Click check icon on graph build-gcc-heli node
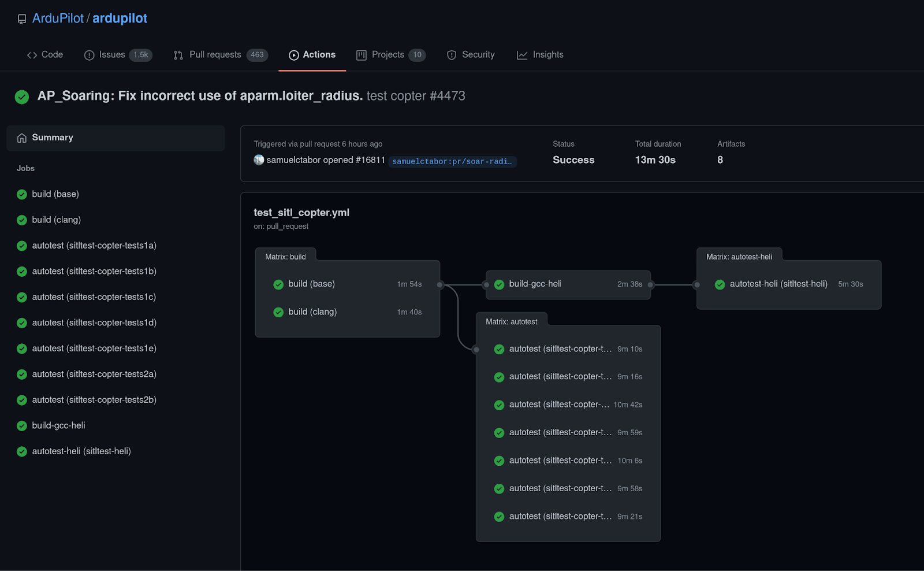Viewport: 924px width, 571px height. pyautogui.click(x=499, y=284)
